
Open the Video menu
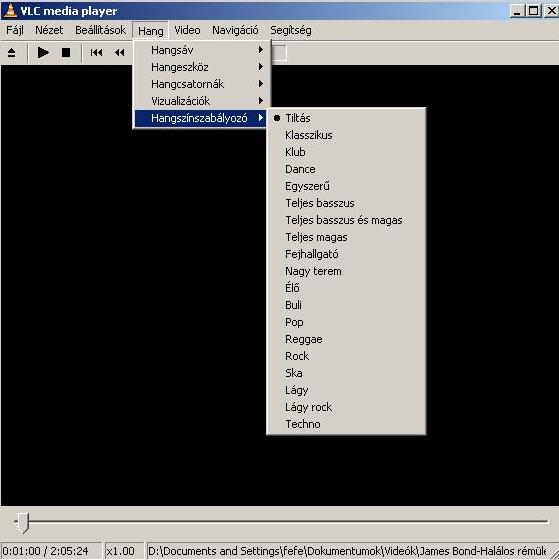pyautogui.click(x=187, y=30)
